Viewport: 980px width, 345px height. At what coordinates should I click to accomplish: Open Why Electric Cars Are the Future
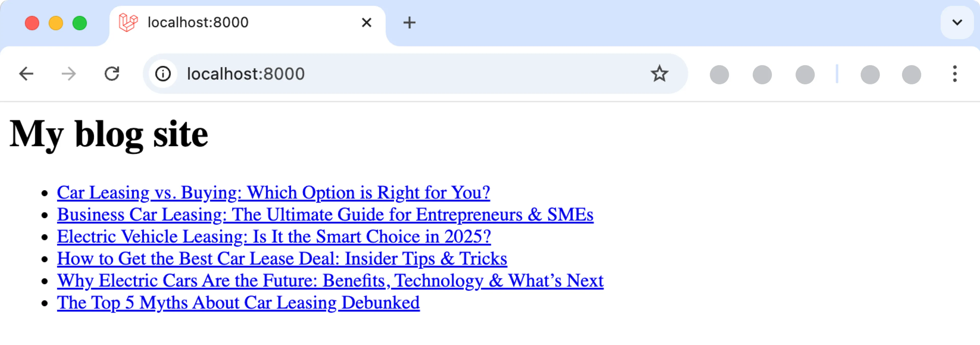click(330, 281)
